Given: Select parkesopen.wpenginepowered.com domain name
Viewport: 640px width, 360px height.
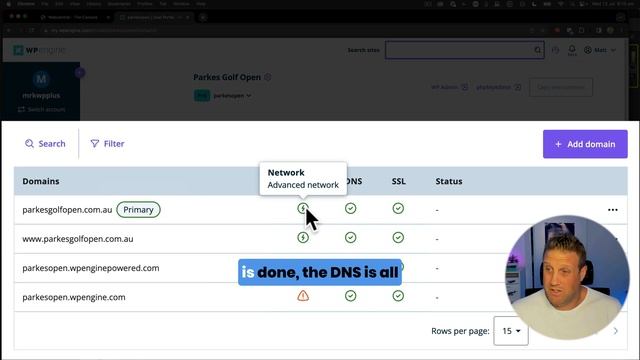Looking at the screenshot, I should click(x=91, y=268).
